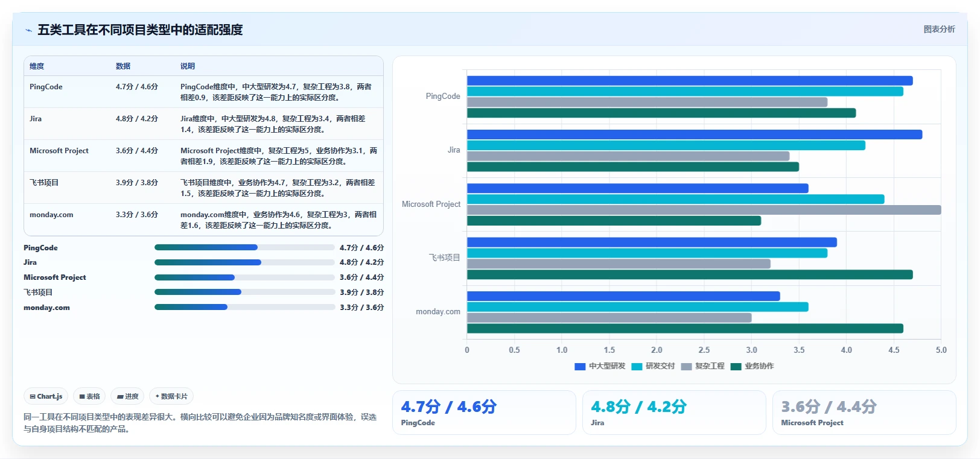
Task: Click the 维度 table column header
Action: click(37, 66)
